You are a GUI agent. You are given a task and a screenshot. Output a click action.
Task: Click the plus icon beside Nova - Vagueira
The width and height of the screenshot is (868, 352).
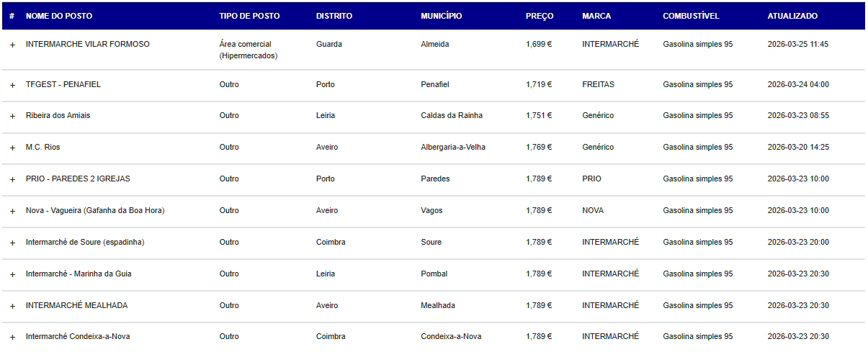click(12, 211)
